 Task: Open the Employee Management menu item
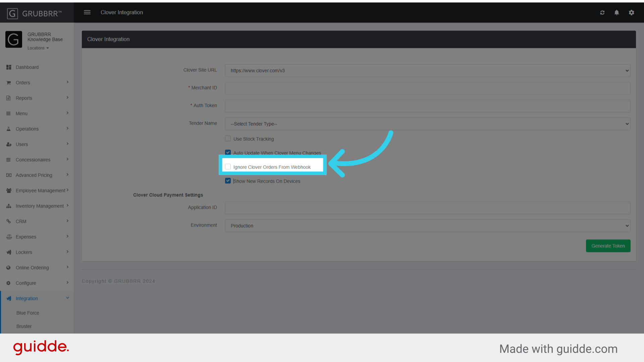(37, 191)
